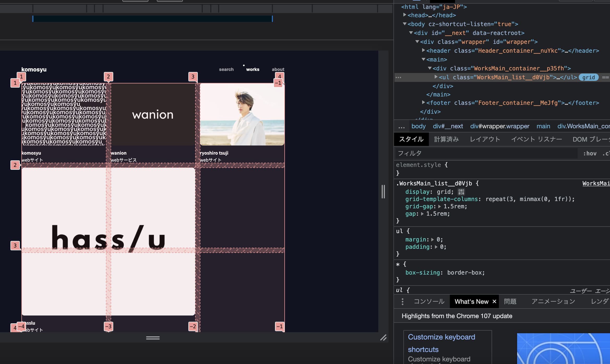This screenshot has width=610, height=364.
Task: Click the grid badge on the ul element
Action: coord(588,77)
